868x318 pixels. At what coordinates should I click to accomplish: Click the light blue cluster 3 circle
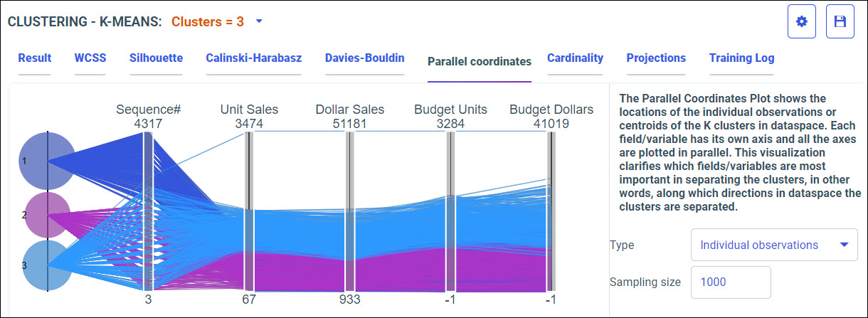tap(47, 265)
